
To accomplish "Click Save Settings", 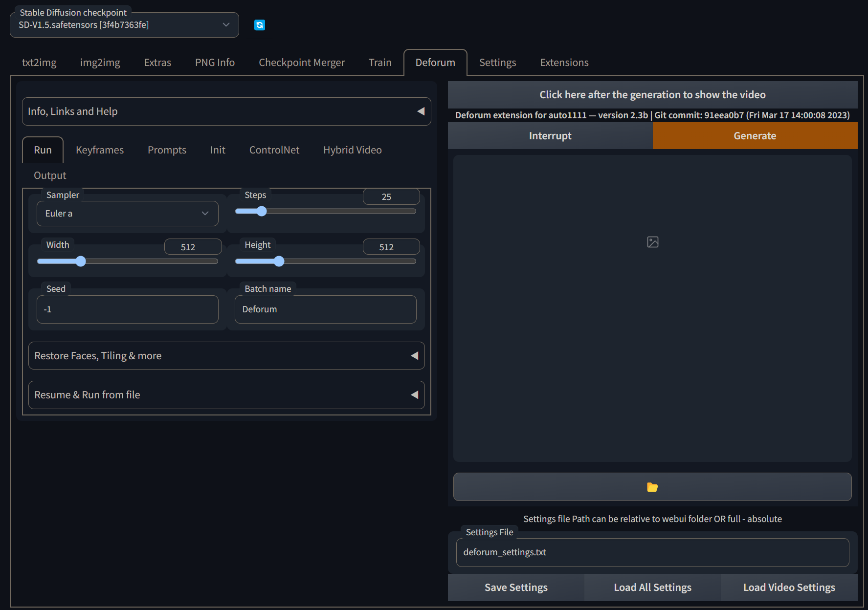I will tap(515, 588).
